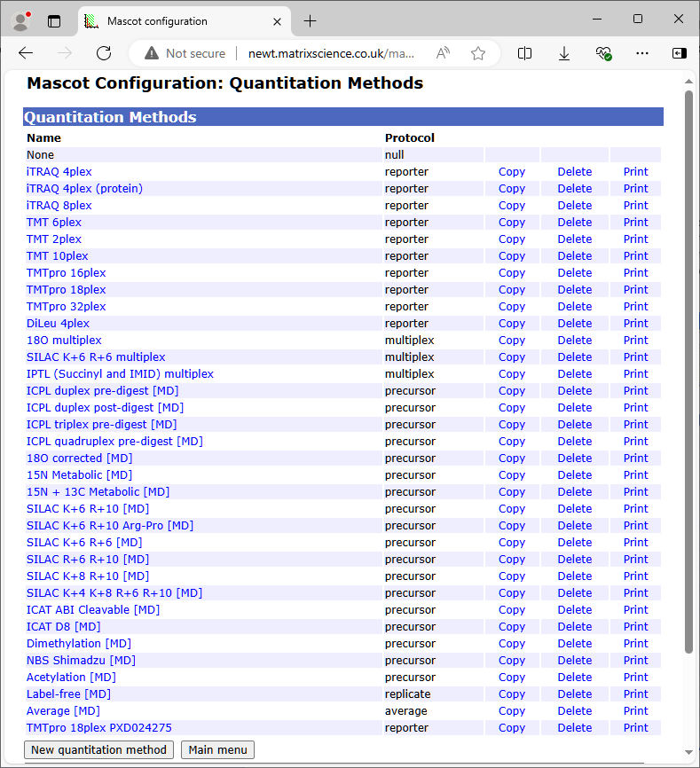Click the scrollbar down arrow
700x768 pixels.
point(688,752)
